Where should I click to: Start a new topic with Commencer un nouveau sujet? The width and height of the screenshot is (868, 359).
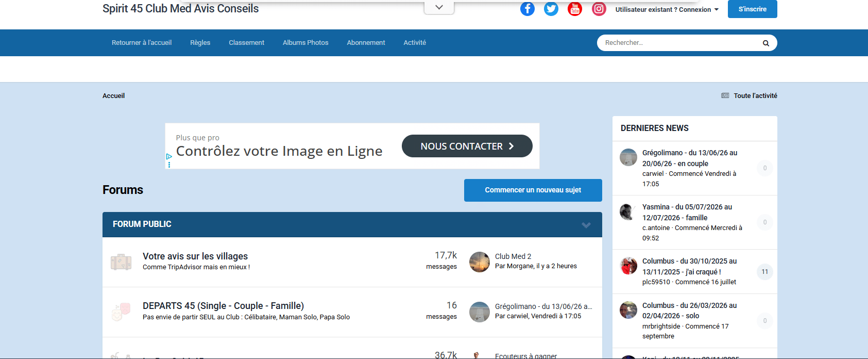(533, 190)
